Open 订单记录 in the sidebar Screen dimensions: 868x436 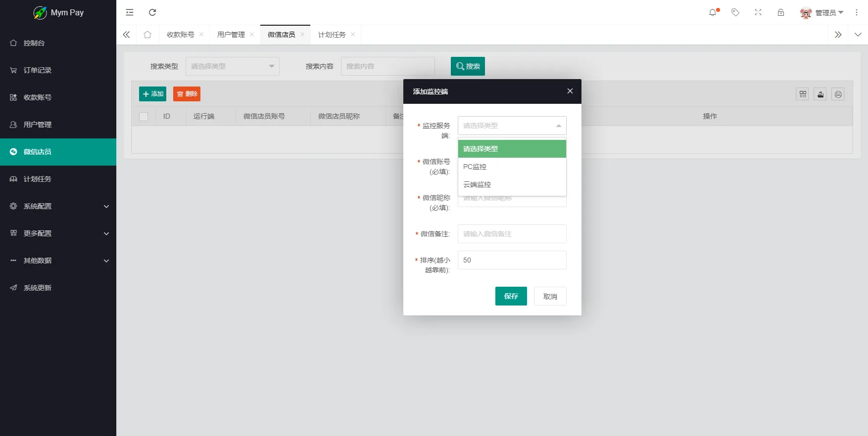click(38, 70)
